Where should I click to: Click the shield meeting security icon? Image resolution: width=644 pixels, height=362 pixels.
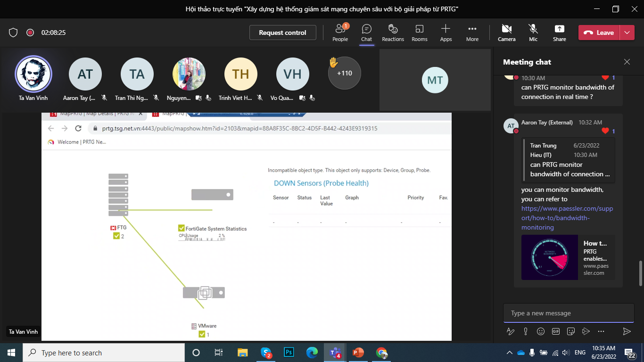click(13, 33)
